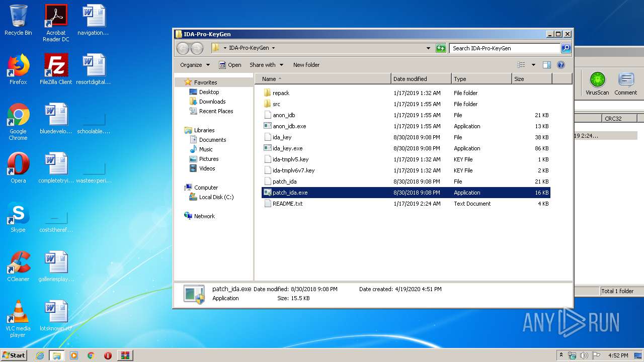The height and width of the screenshot is (362, 644).
Task: Open Explorer help question mark
Action: pos(561,65)
